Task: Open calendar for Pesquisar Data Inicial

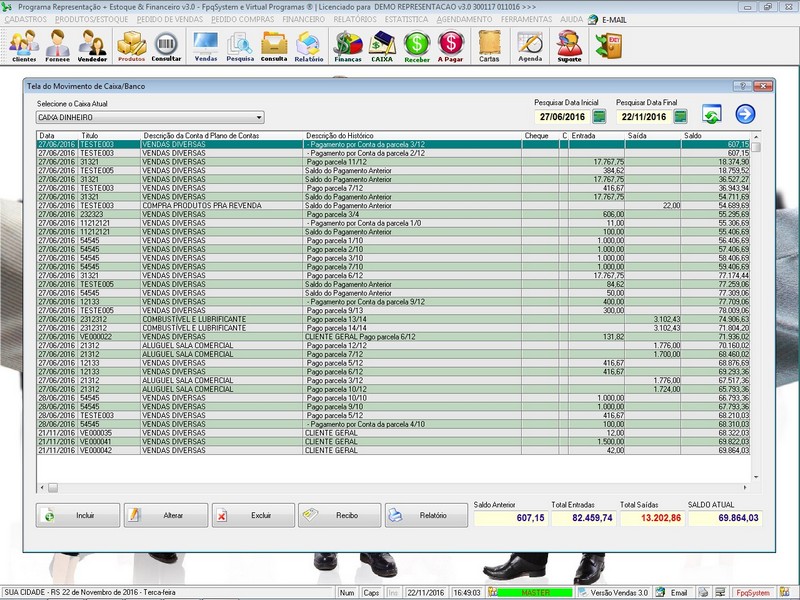Action: (x=599, y=118)
